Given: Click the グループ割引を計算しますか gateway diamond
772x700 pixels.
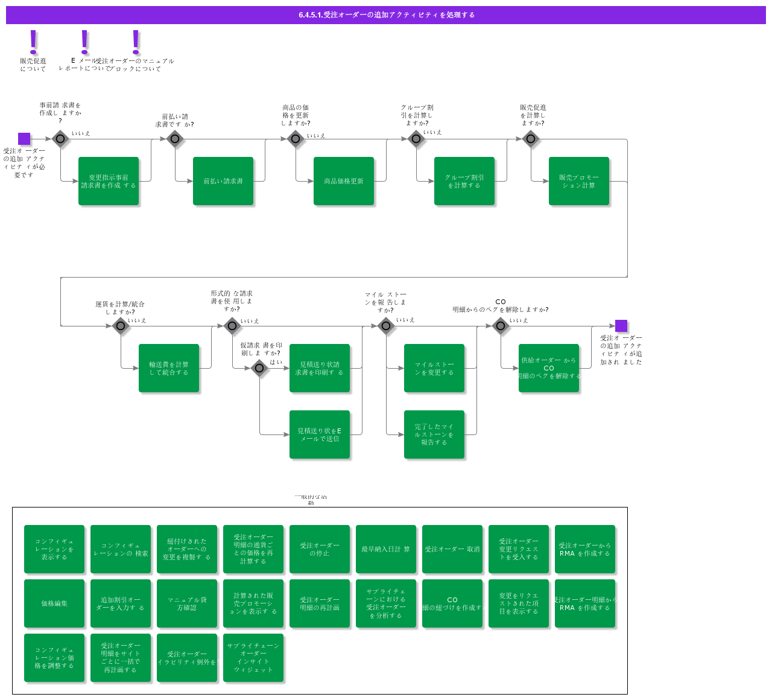Looking at the screenshot, I should click(416, 139).
